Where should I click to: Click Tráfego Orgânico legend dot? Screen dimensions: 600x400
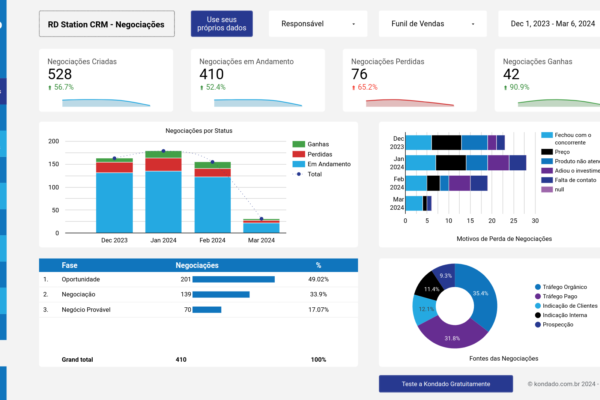(x=538, y=287)
